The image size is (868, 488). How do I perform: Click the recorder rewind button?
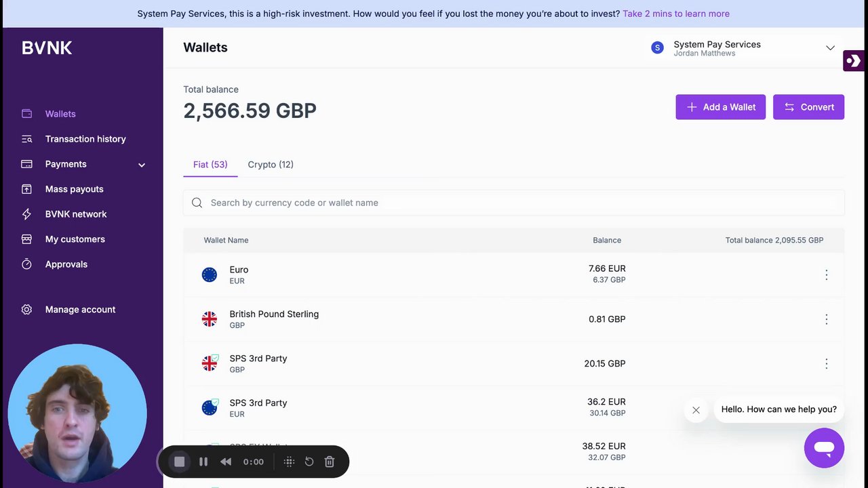coord(226,462)
